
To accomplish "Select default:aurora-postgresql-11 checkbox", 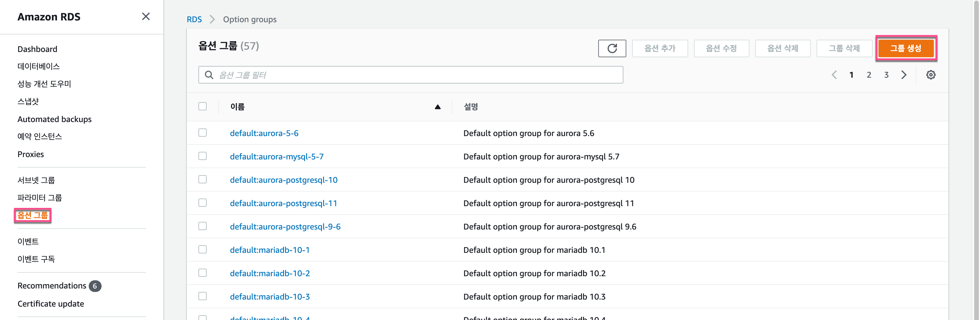I will click(x=203, y=203).
